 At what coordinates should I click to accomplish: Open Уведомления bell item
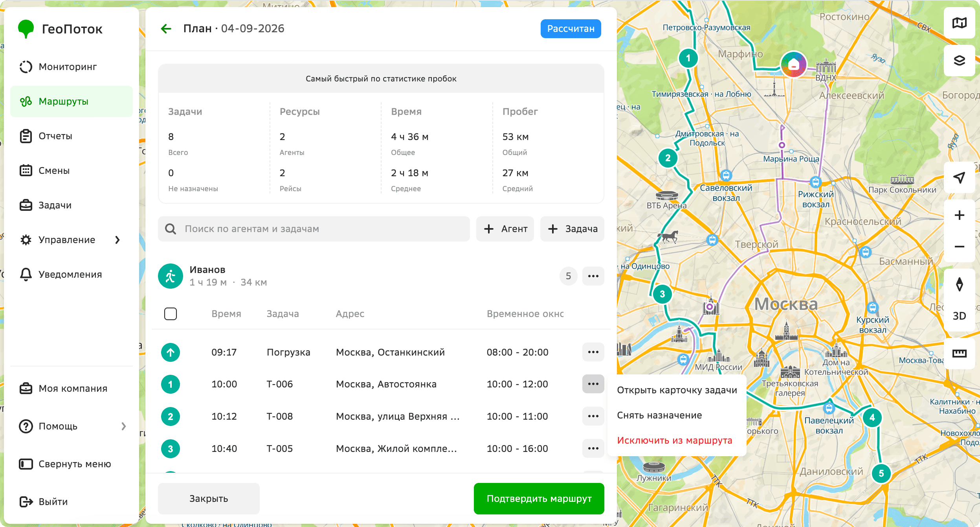(71, 275)
